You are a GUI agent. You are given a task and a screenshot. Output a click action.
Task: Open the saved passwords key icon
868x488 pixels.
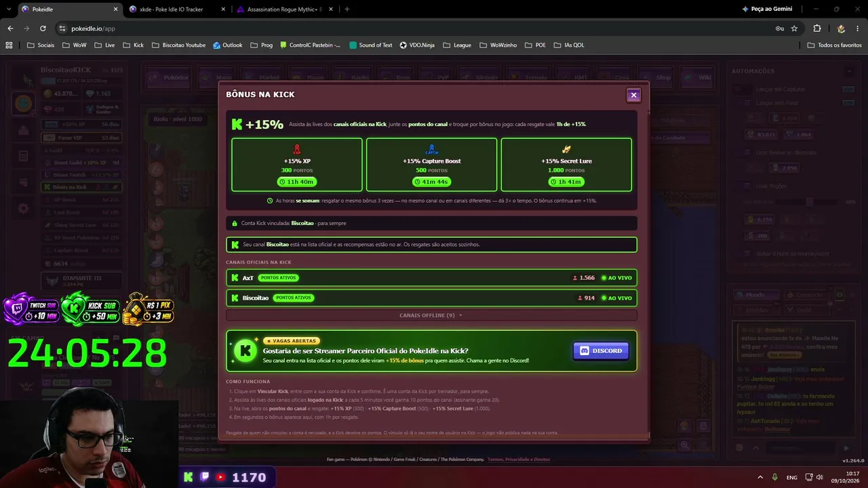[780, 28]
